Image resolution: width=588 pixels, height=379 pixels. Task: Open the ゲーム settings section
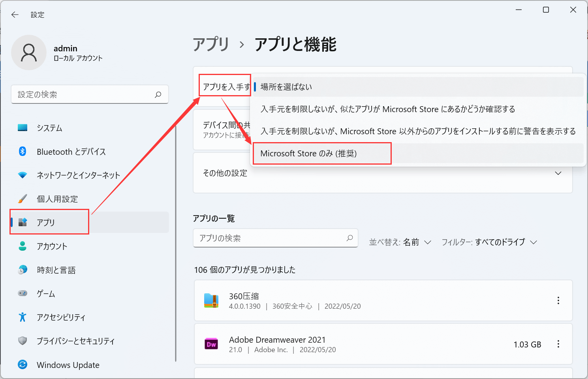[x=46, y=293]
